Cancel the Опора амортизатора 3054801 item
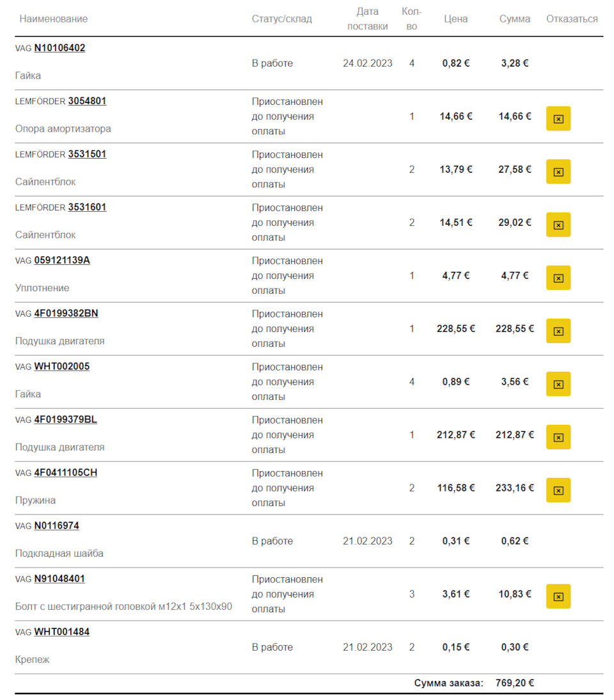The height and width of the screenshot is (700, 614). 558,119
